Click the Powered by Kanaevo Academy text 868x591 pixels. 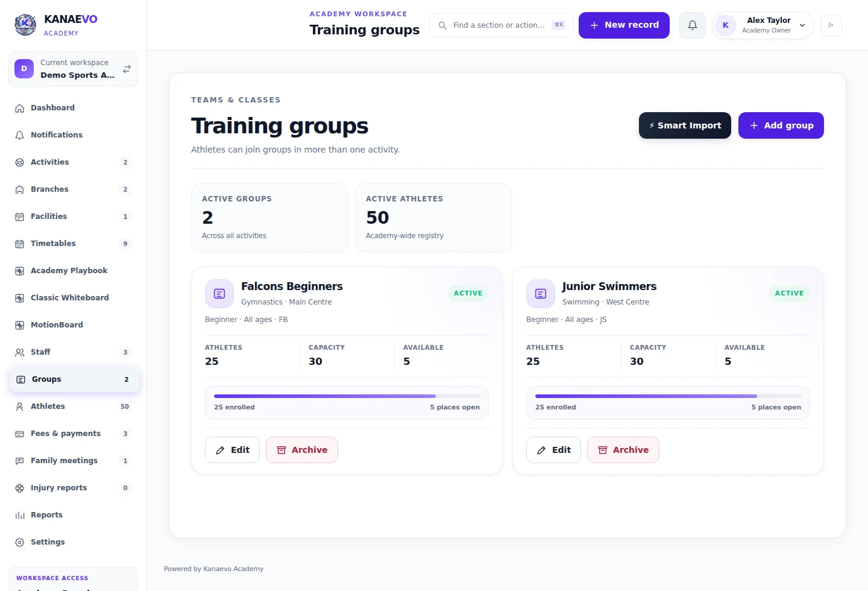[x=213, y=569]
